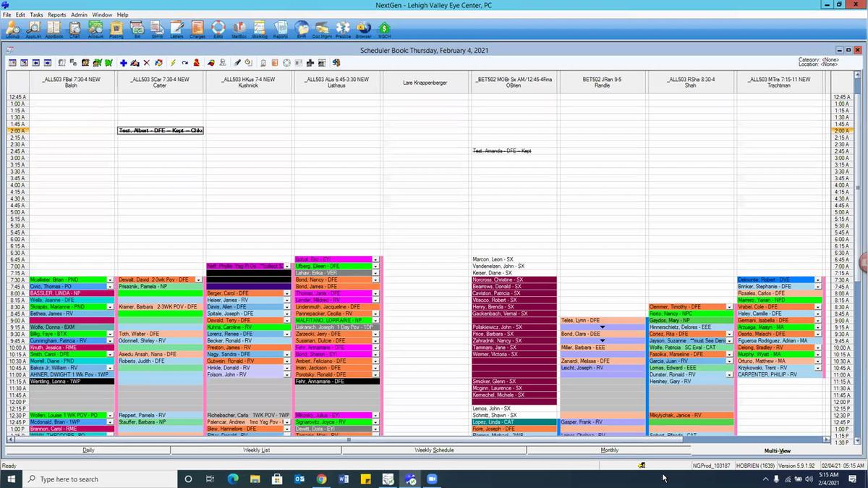Open the Reports menu

tap(56, 14)
